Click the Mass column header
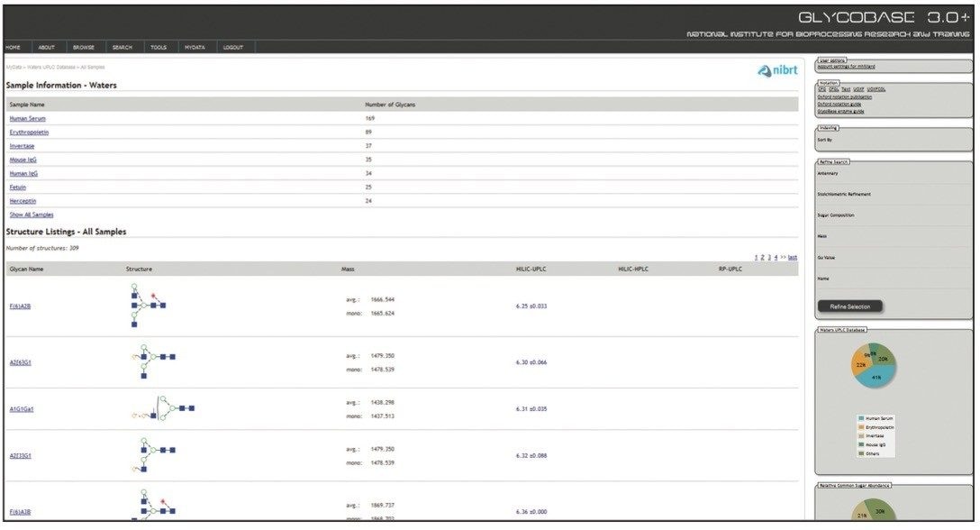The height and width of the screenshot is (530, 980). pos(348,270)
